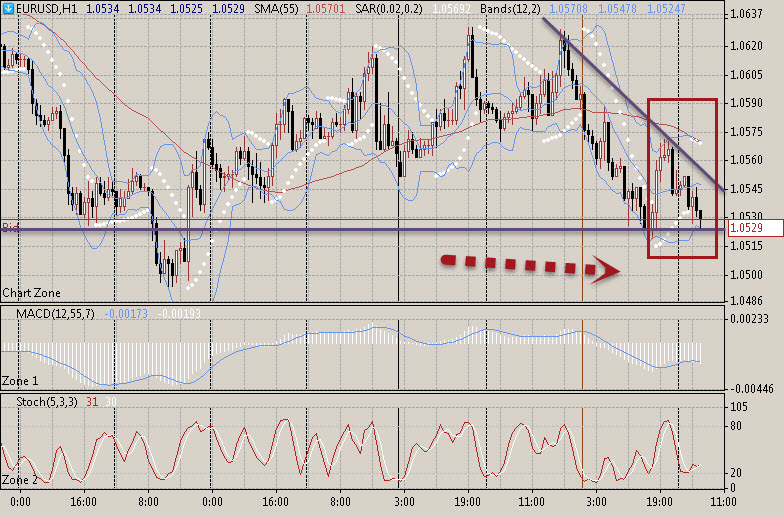Select the Zone 1 label

click(x=19, y=381)
